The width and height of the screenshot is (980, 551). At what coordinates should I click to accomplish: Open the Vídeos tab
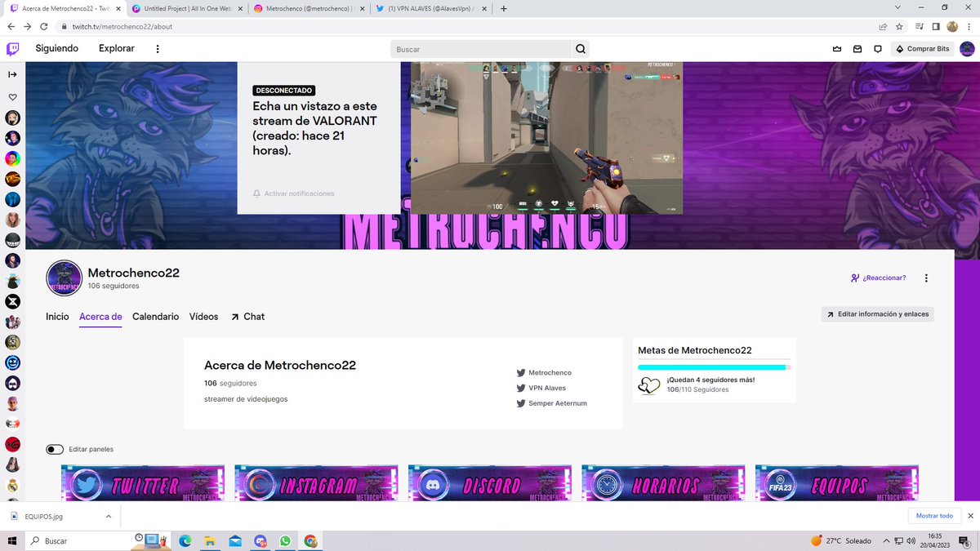[203, 317]
